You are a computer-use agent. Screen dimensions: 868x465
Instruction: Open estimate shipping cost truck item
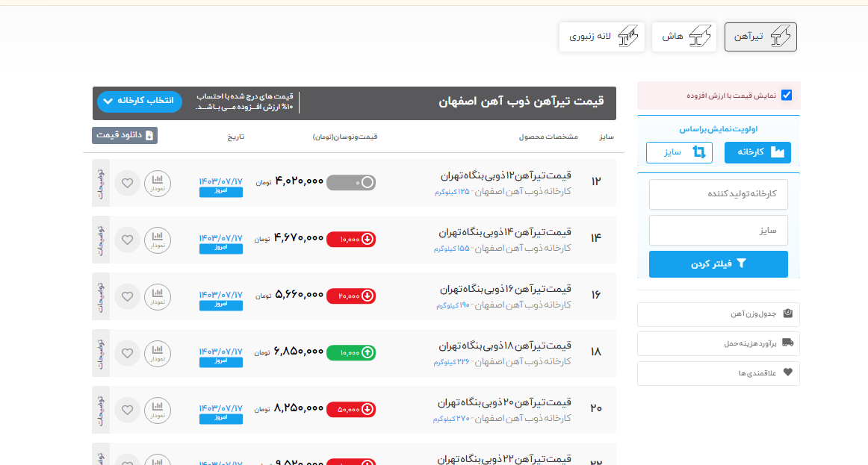click(x=718, y=344)
